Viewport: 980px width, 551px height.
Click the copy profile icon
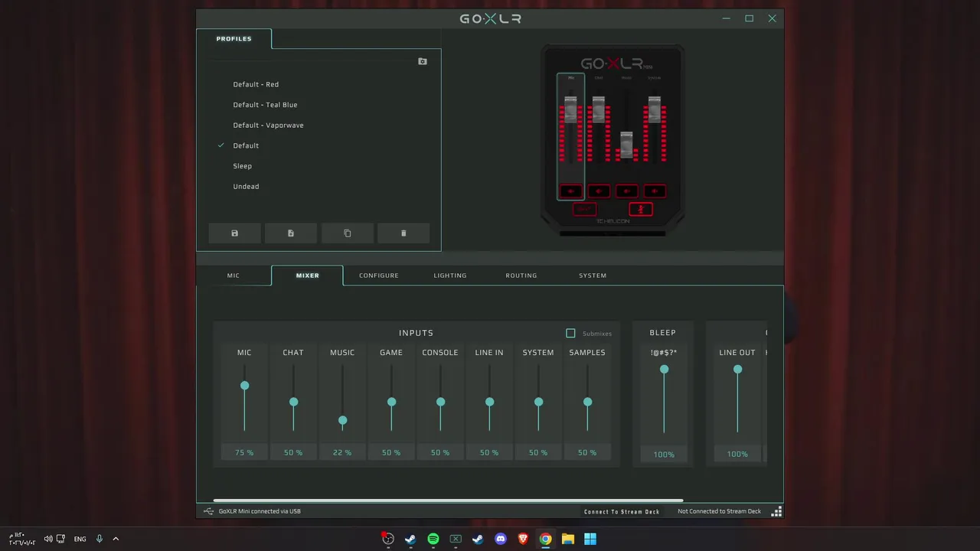[x=347, y=233]
